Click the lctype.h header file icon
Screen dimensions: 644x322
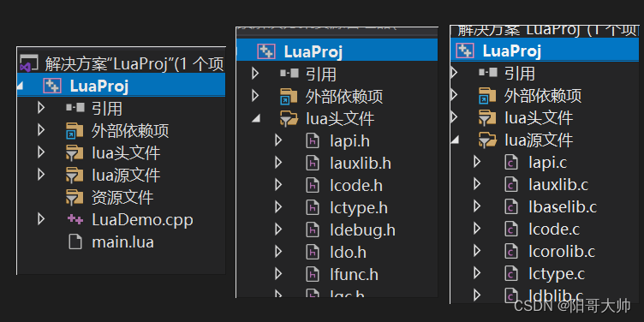(313, 207)
